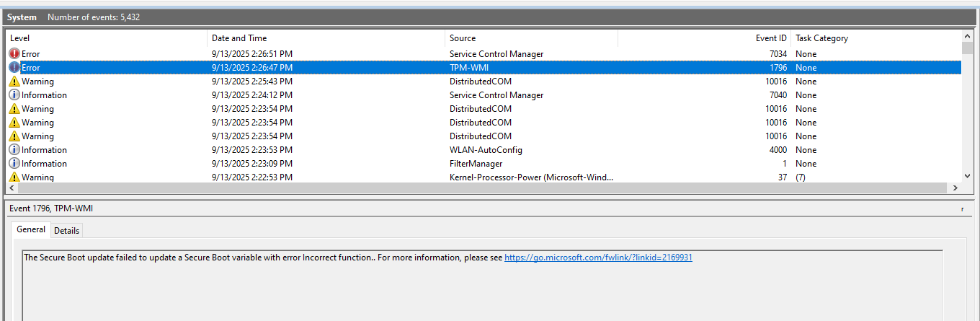Click the warning icon for the Kernel-Processor-Power event

14,177
